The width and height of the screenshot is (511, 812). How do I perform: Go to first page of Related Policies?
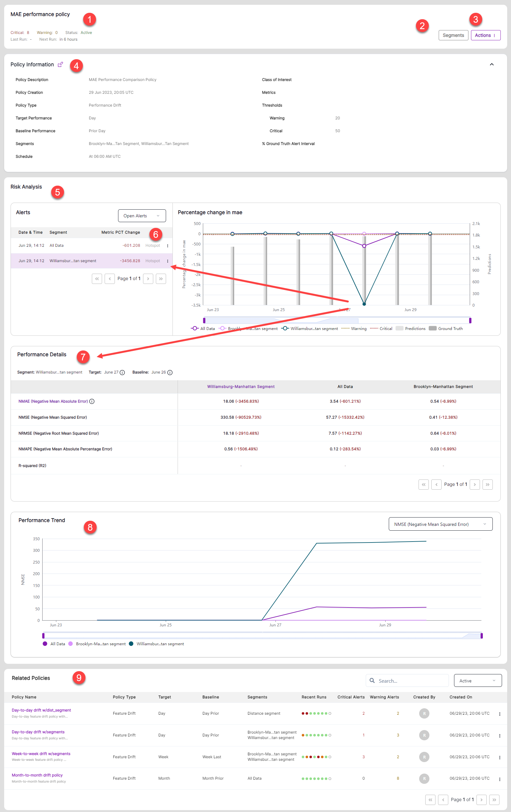[x=430, y=800]
